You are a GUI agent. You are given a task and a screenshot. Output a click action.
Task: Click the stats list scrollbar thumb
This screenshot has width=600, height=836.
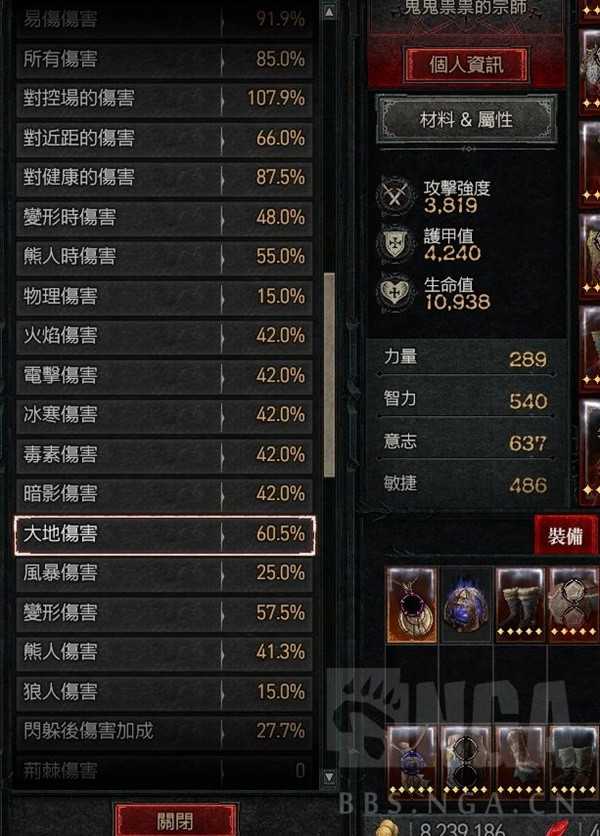pos(329,375)
